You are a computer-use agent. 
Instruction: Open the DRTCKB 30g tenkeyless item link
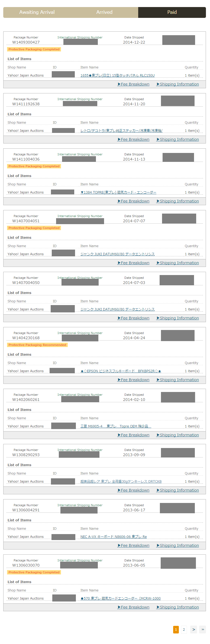[x=121, y=482]
